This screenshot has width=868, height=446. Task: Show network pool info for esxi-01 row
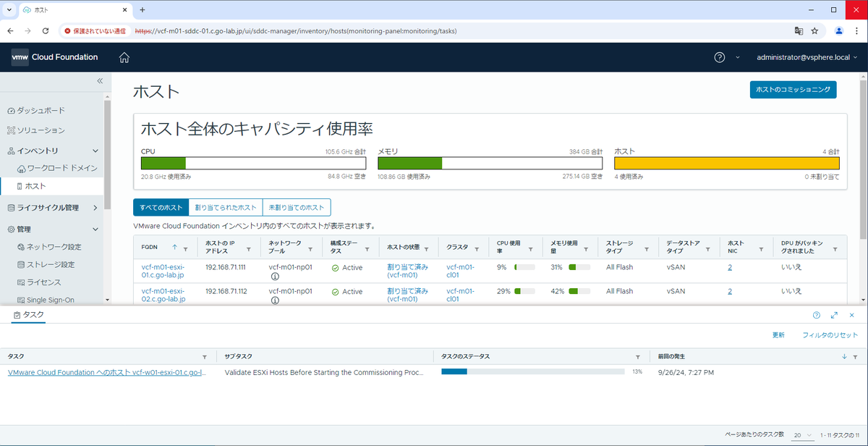click(x=276, y=277)
